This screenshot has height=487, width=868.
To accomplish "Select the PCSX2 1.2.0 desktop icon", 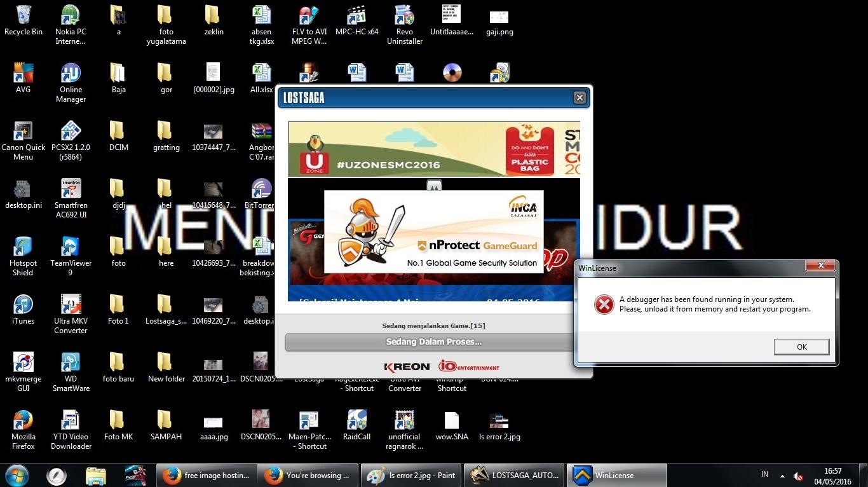I will [x=71, y=141].
